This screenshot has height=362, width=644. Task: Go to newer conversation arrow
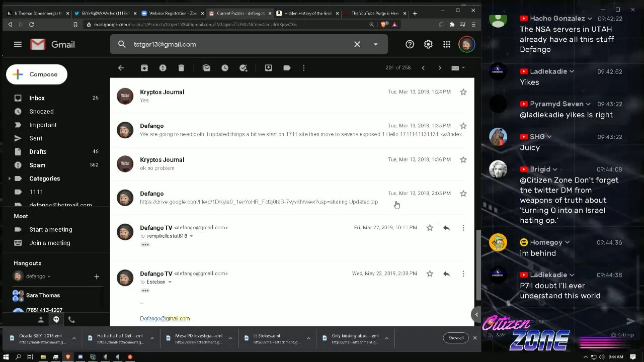point(423,68)
